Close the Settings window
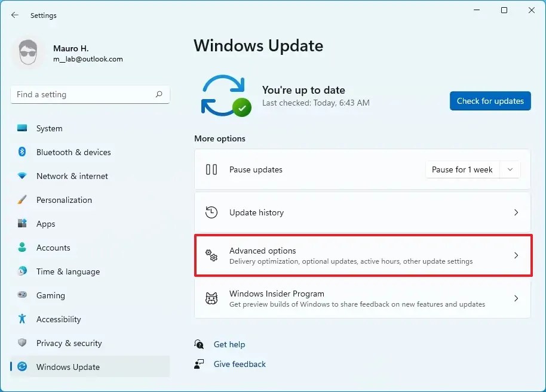 point(532,10)
